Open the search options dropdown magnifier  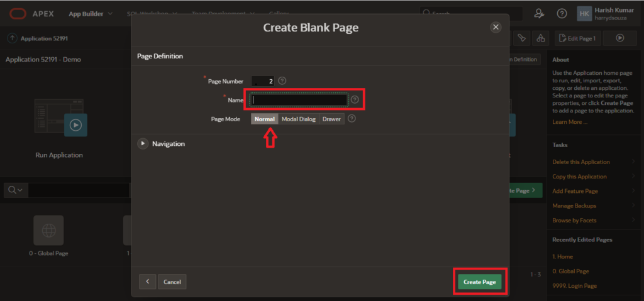tap(16, 190)
